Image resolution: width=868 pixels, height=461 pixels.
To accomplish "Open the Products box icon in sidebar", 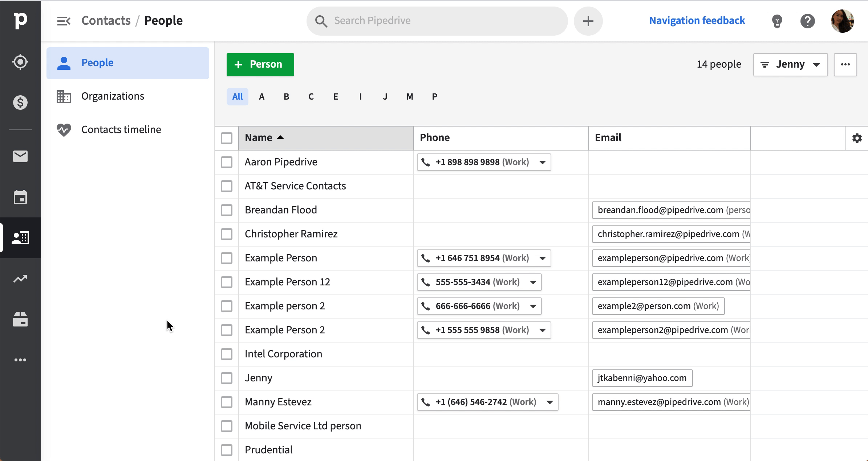I will click(20, 319).
